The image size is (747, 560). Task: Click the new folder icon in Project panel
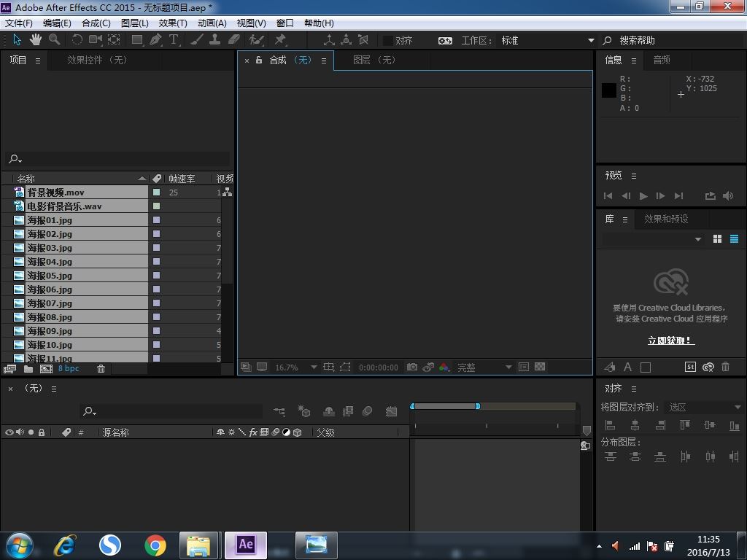tap(28, 369)
